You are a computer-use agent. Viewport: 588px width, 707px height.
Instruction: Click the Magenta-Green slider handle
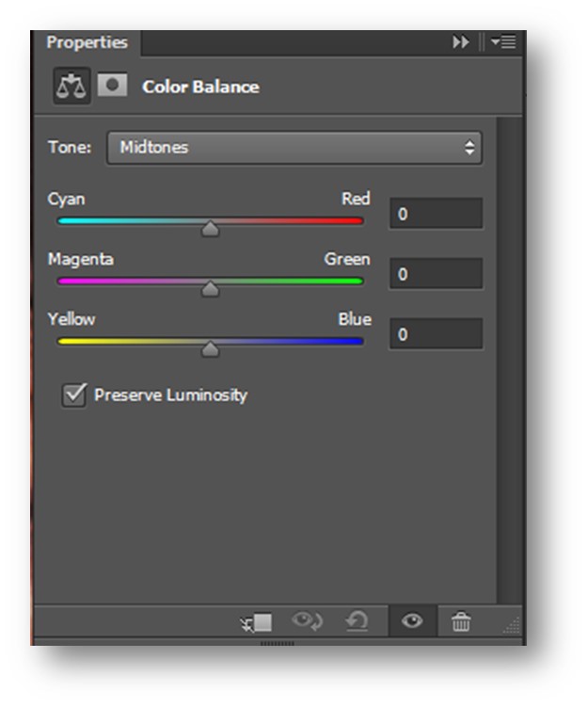tap(211, 289)
